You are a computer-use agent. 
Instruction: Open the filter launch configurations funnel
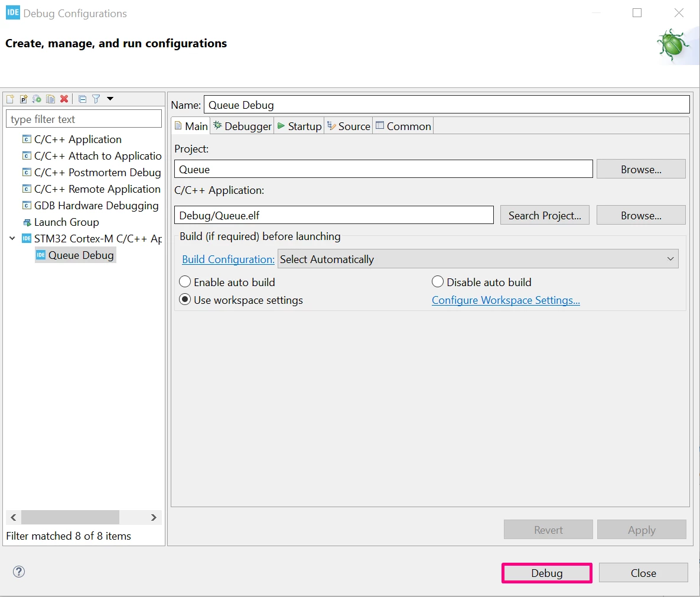click(x=96, y=99)
